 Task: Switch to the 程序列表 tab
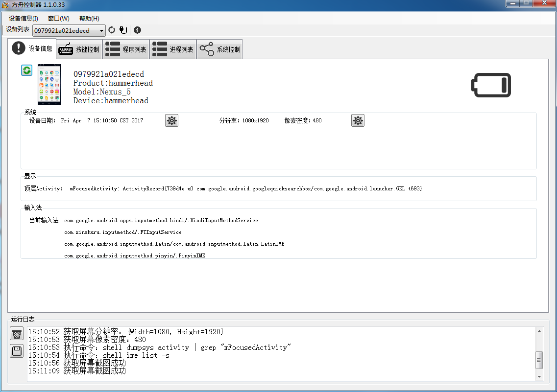[126, 49]
